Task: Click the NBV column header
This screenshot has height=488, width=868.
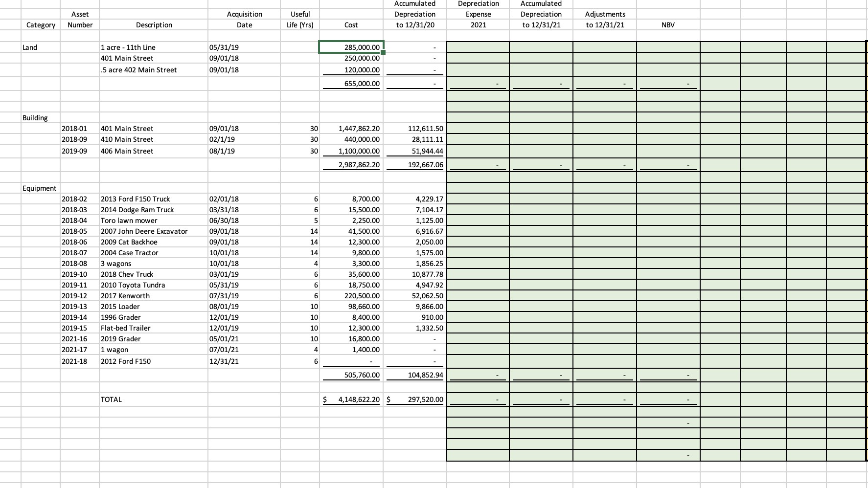Action: [x=668, y=24]
